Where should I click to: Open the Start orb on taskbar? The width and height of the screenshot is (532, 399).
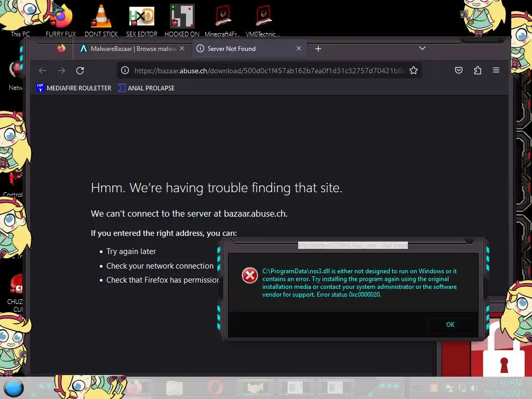click(14, 388)
